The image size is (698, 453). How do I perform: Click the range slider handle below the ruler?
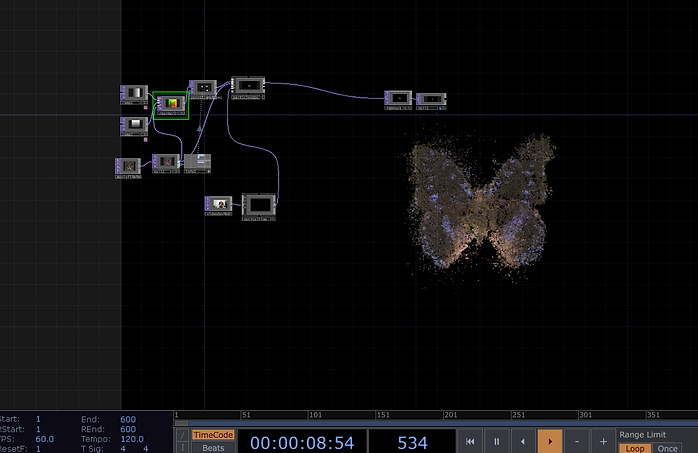[x=182, y=423]
